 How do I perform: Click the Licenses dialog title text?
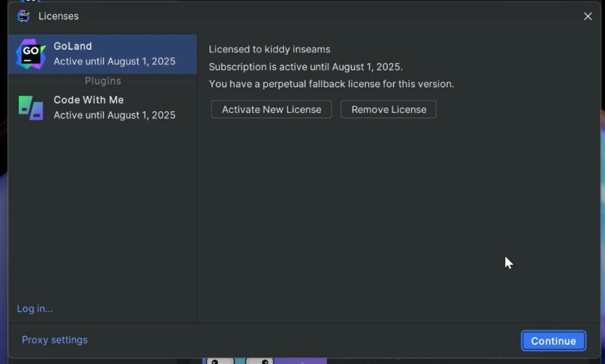pos(58,16)
